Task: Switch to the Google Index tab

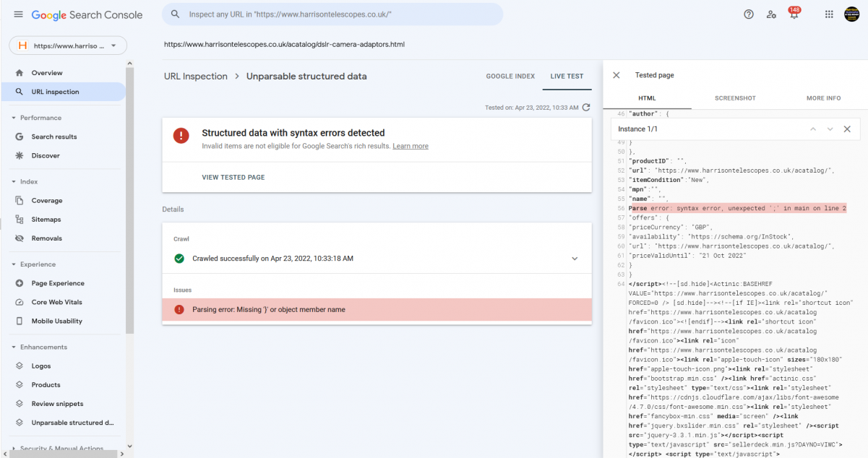Action: [x=510, y=77]
